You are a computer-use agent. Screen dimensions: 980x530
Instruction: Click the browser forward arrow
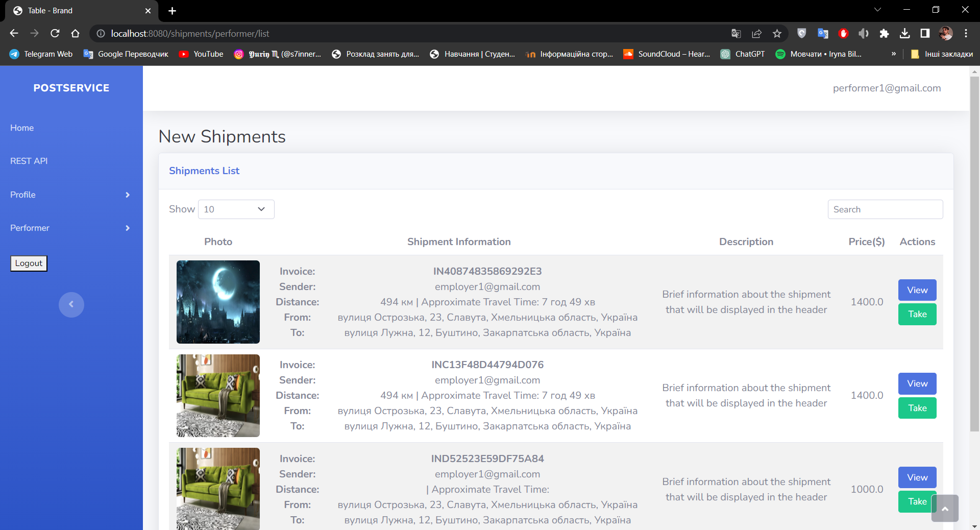tap(34, 33)
